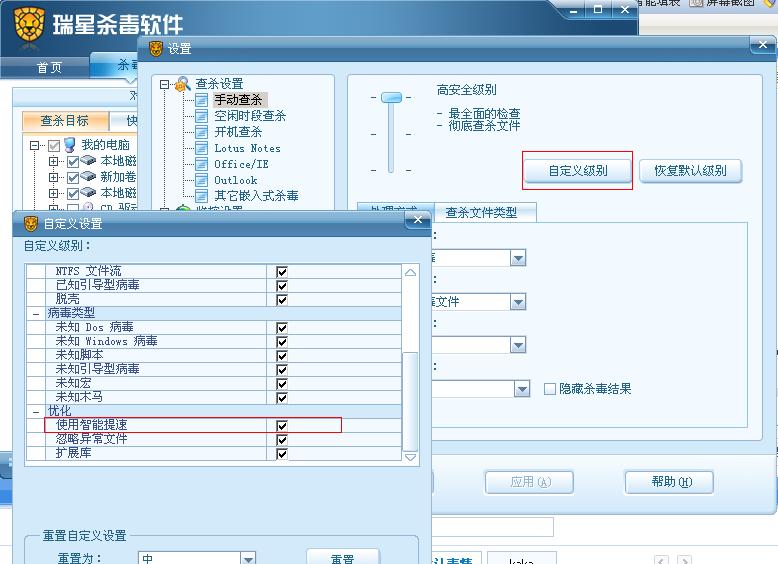Click the 恢复默认级别 button
Screen dimensions: 778x564
(x=690, y=171)
